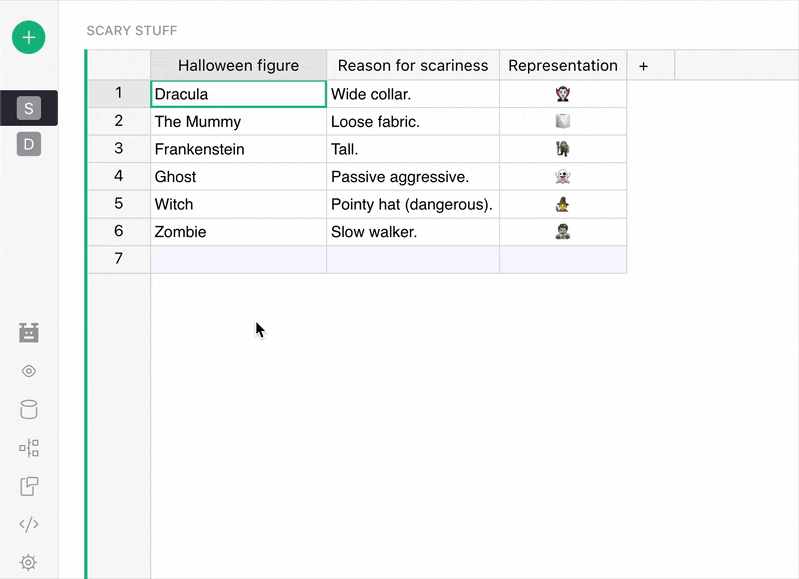This screenshot has width=799, height=579.
Task: Click the empty Halloween figure cell in row 7
Action: (x=238, y=259)
